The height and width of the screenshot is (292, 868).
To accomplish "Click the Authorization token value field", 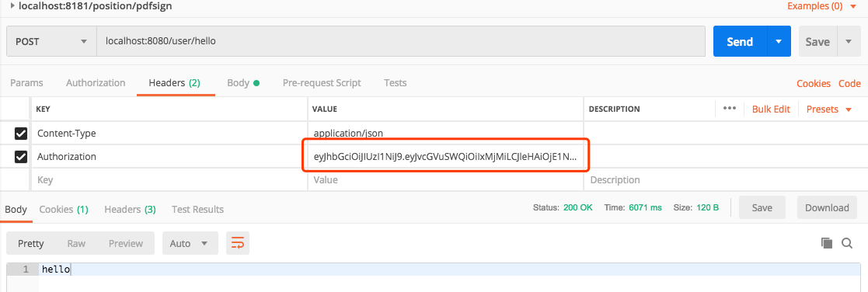I will pos(445,157).
